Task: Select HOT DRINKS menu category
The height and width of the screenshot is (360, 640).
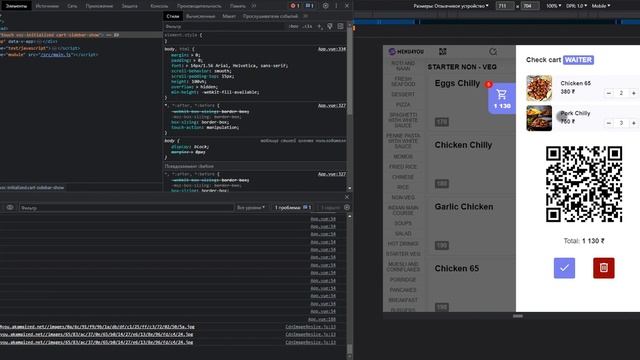Action: [x=403, y=244]
